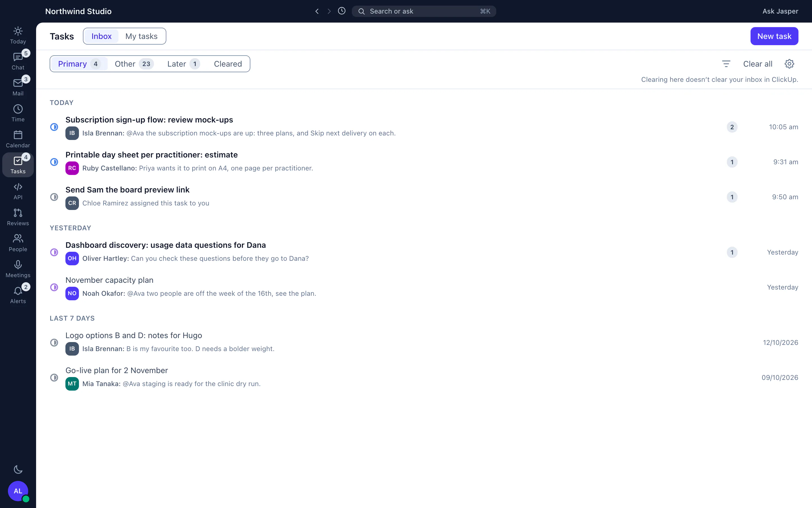
Task: Go back with the left arrow
Action: [317, 11]
